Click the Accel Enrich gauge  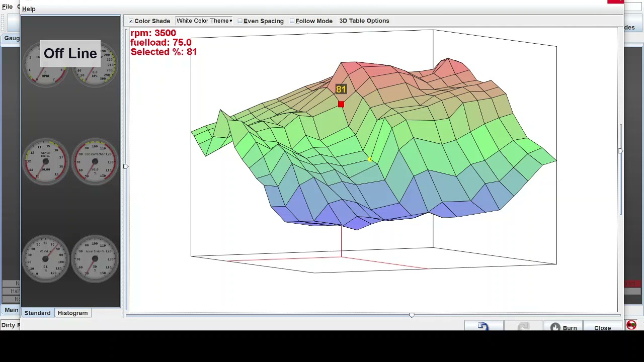click(x=95, y=258)
